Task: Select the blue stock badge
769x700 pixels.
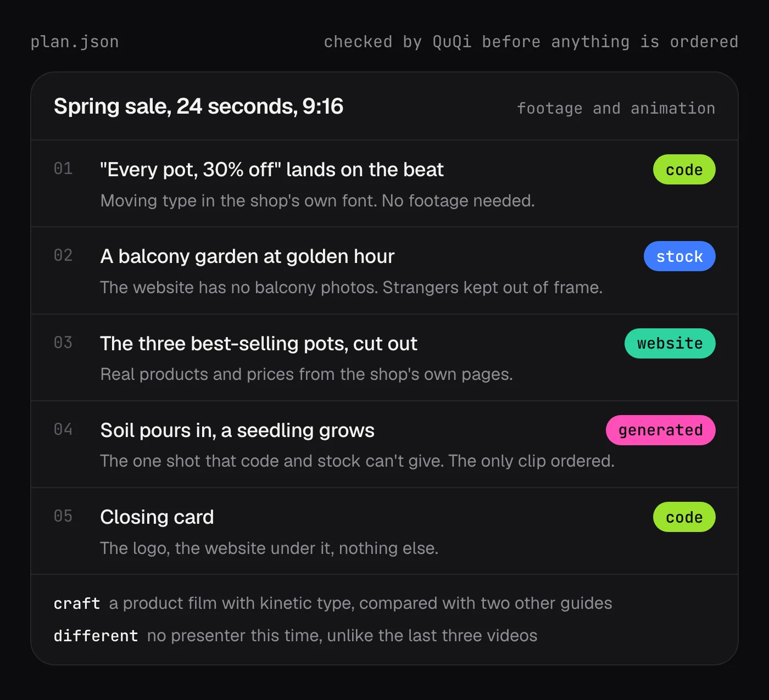Action: click(x=679, y=256)
